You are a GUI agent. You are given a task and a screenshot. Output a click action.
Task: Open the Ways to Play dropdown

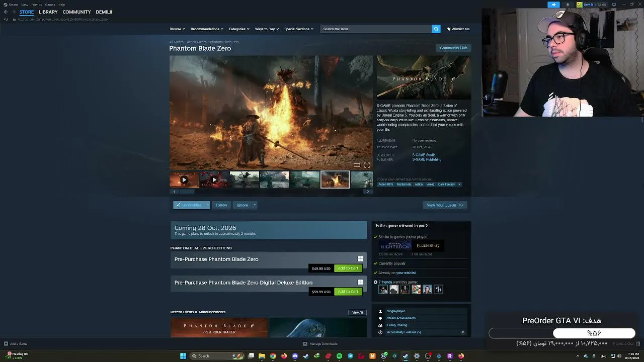(x=267, y=29)
